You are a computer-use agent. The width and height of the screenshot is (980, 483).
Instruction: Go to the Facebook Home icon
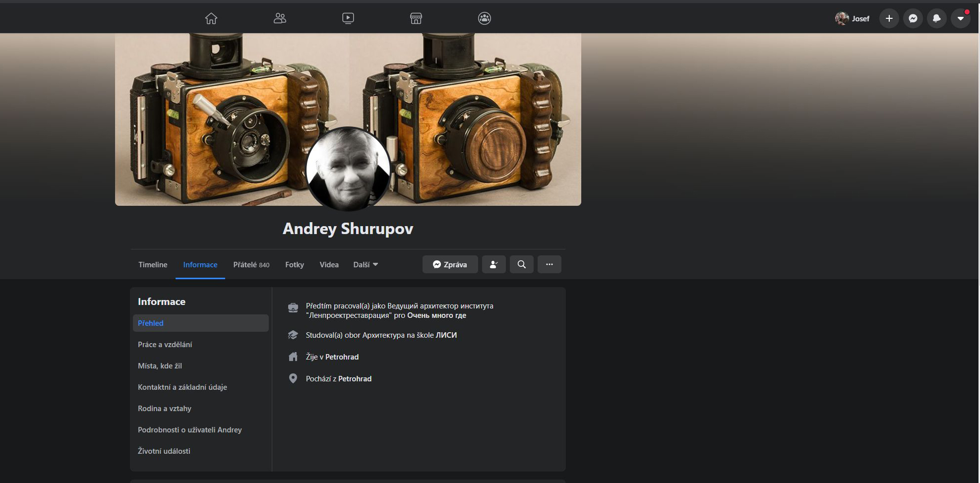point(211,18)
